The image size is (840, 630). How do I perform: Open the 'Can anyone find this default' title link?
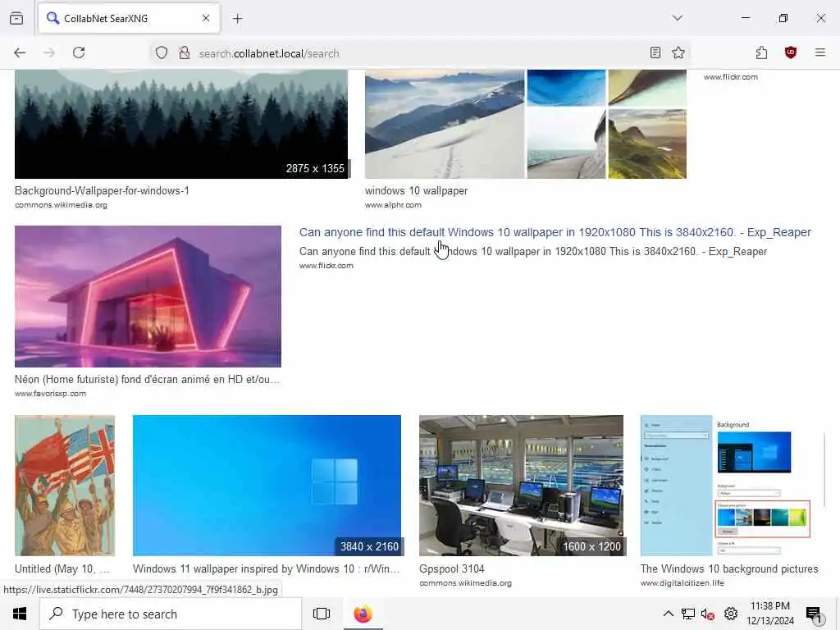(555, 232)
